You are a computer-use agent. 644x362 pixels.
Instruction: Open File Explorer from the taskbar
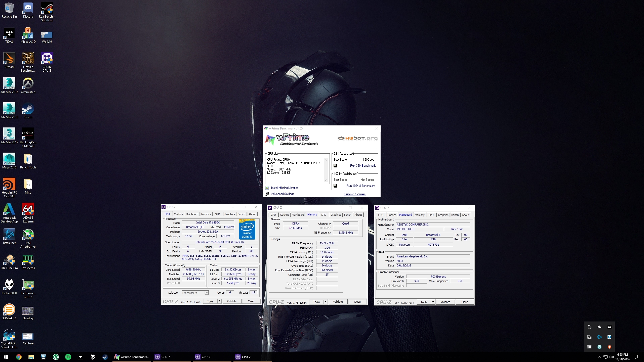[x=31, y=357]
